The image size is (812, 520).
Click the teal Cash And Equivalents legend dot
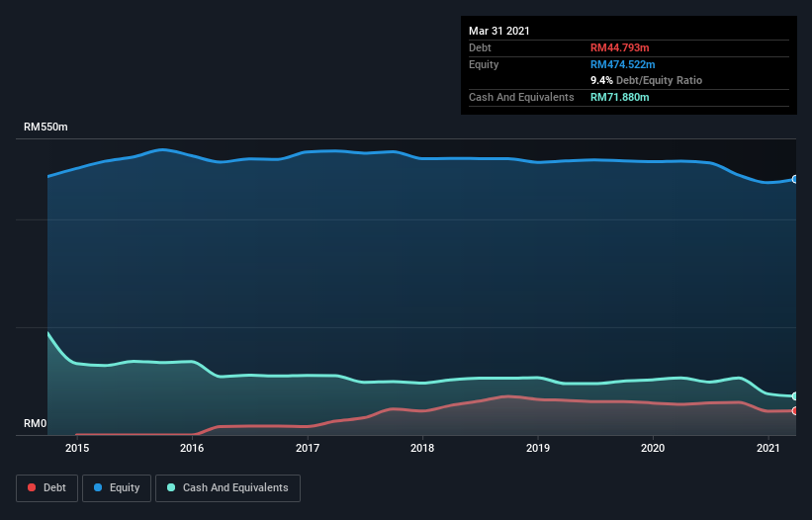coord(171,487)
